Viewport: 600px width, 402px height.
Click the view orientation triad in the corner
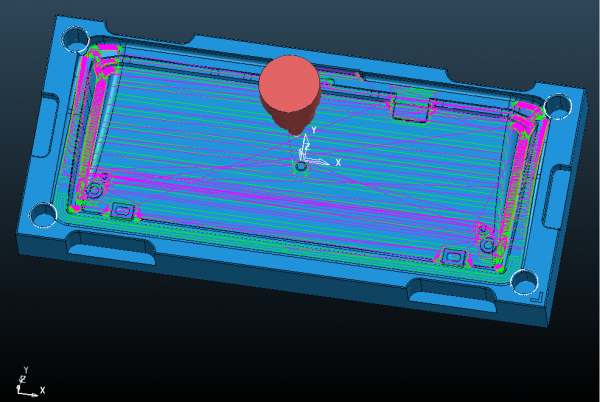pyautogui.click(x=31, y=382)
